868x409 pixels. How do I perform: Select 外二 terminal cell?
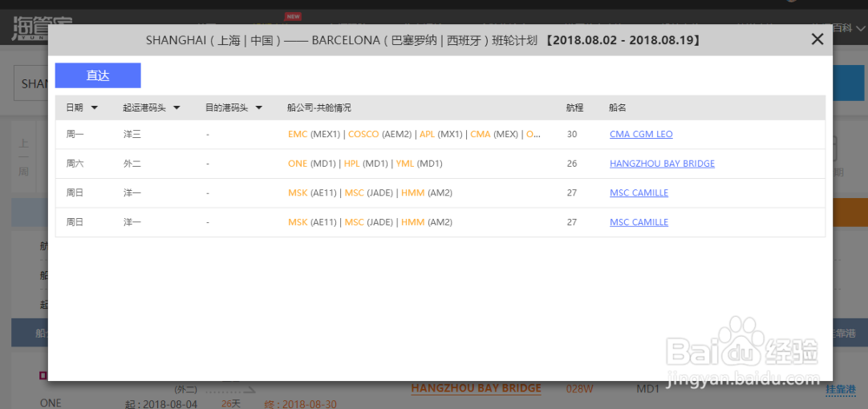132,163
